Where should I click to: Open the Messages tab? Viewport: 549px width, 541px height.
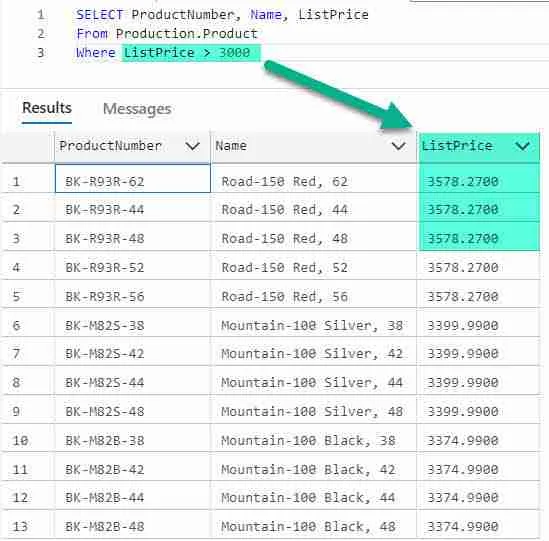137,109
